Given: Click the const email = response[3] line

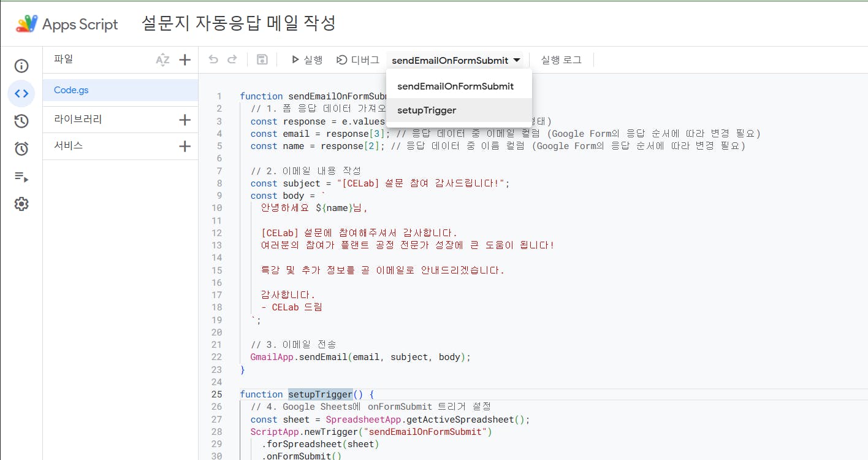Looking at the screenshot, I should pyautogui.click(x=505, y=133).
